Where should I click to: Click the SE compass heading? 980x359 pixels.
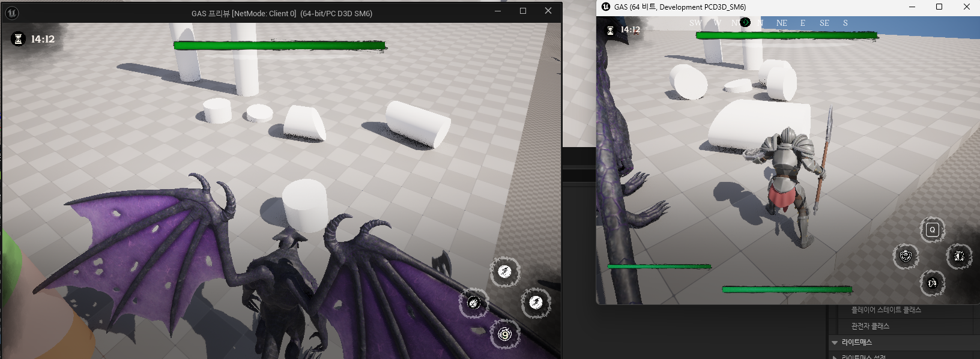pyautogui.click(x=824, y=23)
